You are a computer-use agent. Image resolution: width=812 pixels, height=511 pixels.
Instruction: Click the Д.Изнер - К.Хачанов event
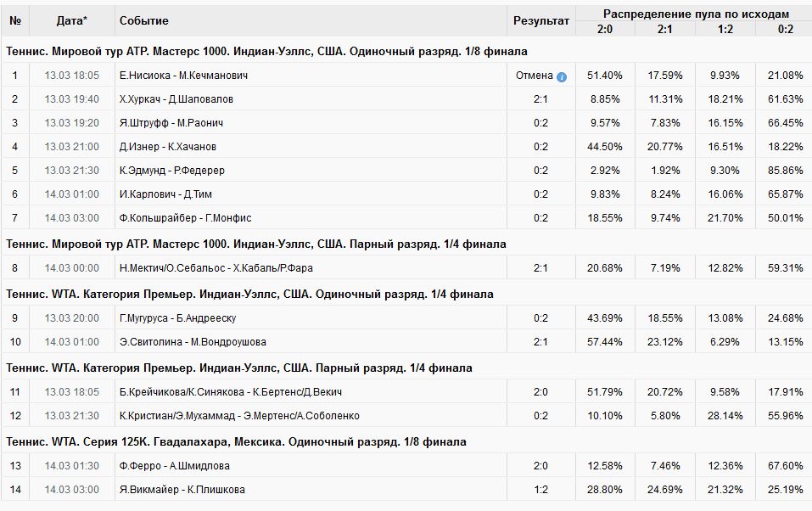(x=168, y=147)
